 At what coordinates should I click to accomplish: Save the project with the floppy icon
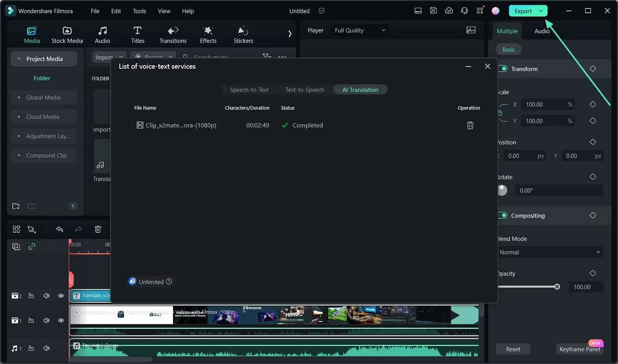(x=433, y=11)
